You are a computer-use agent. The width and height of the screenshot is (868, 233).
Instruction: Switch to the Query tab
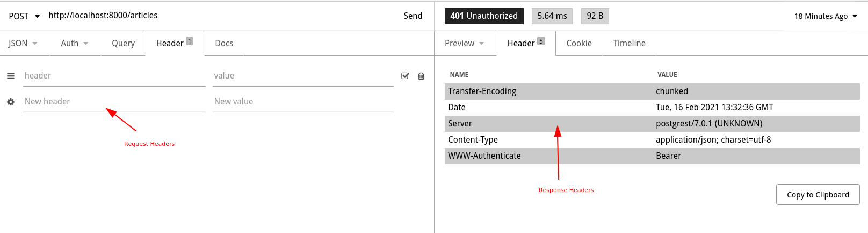pos(123,44)
